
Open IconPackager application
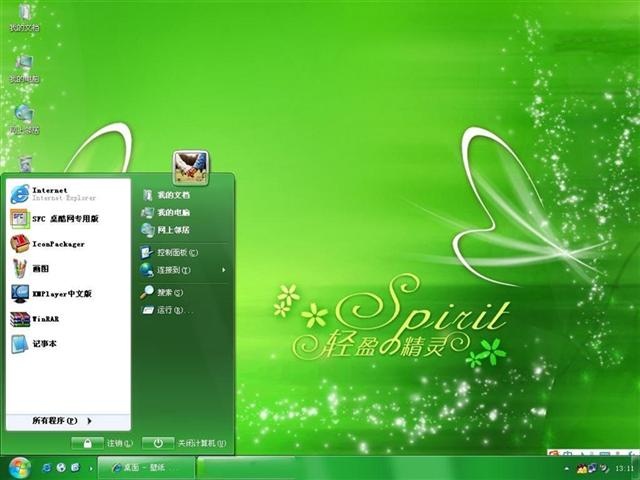coord(68,244)
